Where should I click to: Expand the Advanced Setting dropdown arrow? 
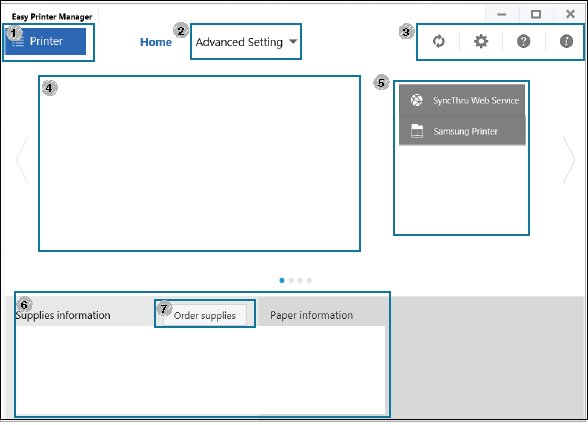[293, 42]
